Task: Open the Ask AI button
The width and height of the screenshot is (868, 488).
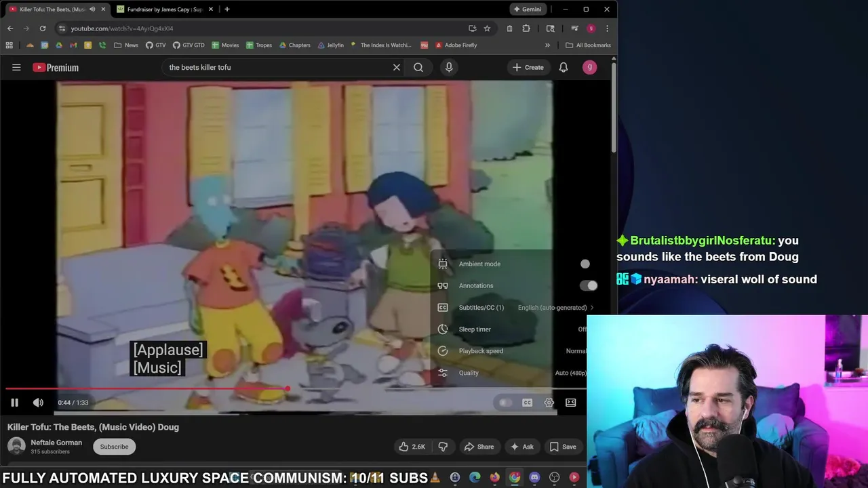Action: coord(522,447)
